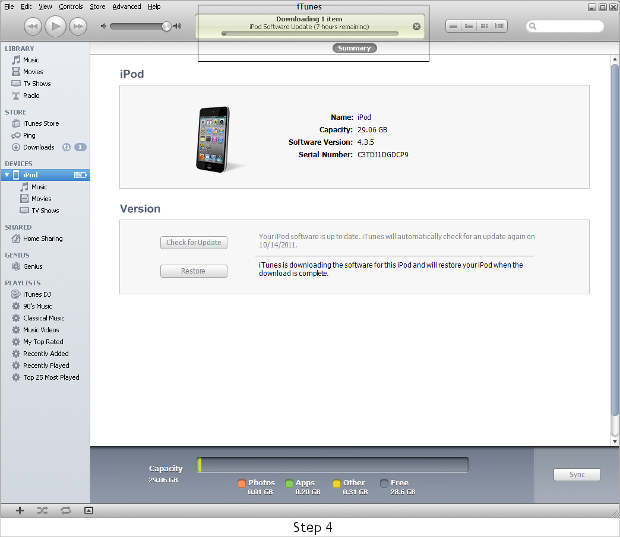Click the Next track button

[78, 26]
